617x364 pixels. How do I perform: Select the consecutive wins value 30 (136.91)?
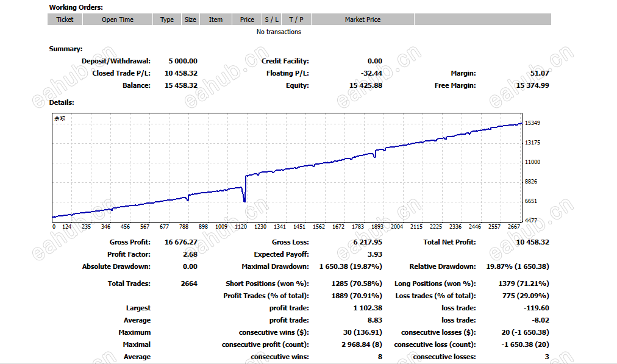[362, 332]
